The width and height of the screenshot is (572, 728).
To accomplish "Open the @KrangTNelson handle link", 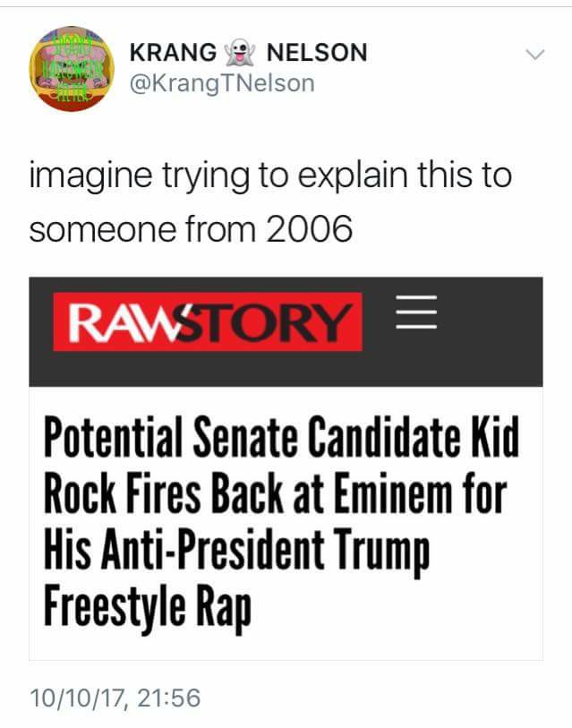I will (222, 83).
